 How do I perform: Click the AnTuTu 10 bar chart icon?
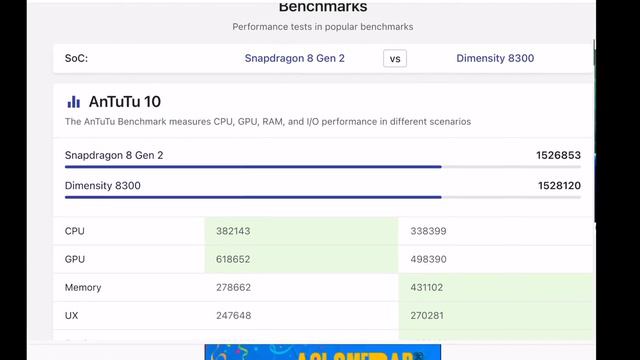(x=73, y=102)
